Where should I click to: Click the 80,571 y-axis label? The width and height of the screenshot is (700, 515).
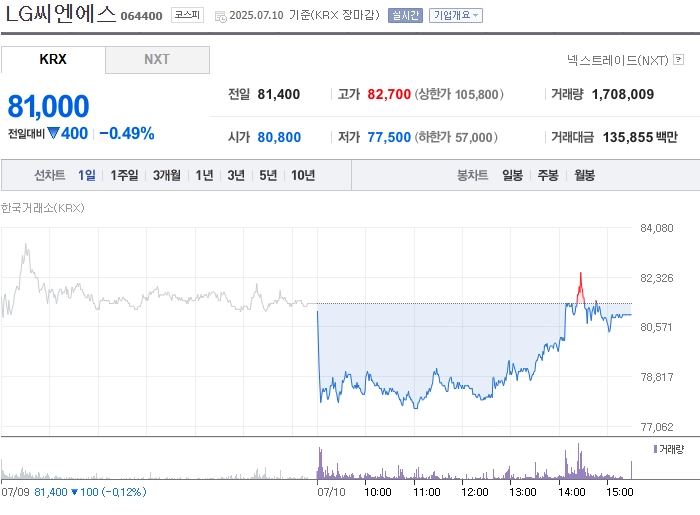(x=656, y=327)
